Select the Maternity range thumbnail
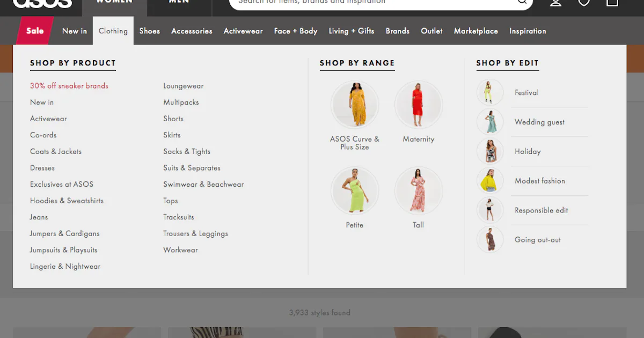 419,105
